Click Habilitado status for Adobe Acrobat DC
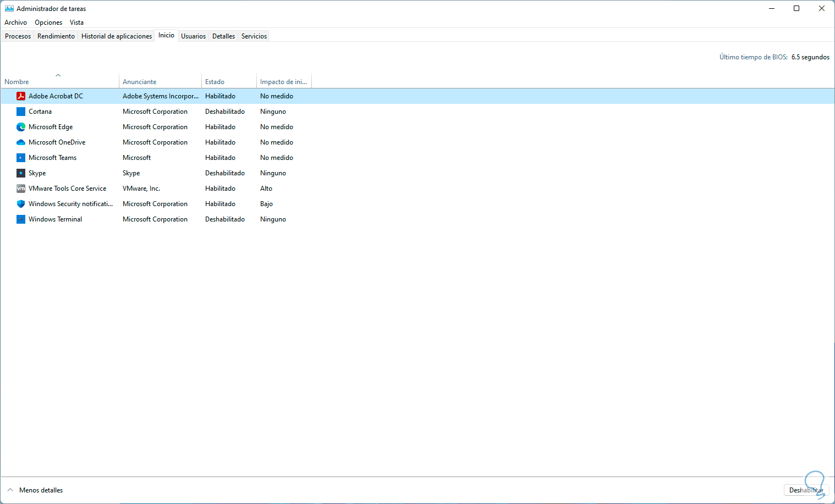Viewport: 835px width, 504px height. click(x=221, y=96)
